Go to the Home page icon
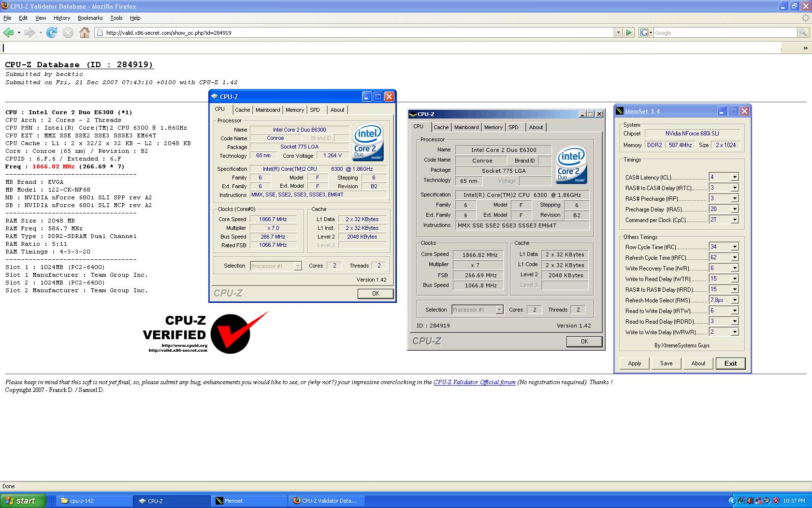The width and height of the screenshot is (812, 508). [x=85, y=32]
